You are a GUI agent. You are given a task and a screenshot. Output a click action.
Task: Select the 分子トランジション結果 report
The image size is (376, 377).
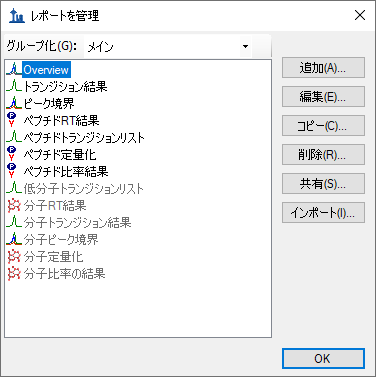pos(77,222)
